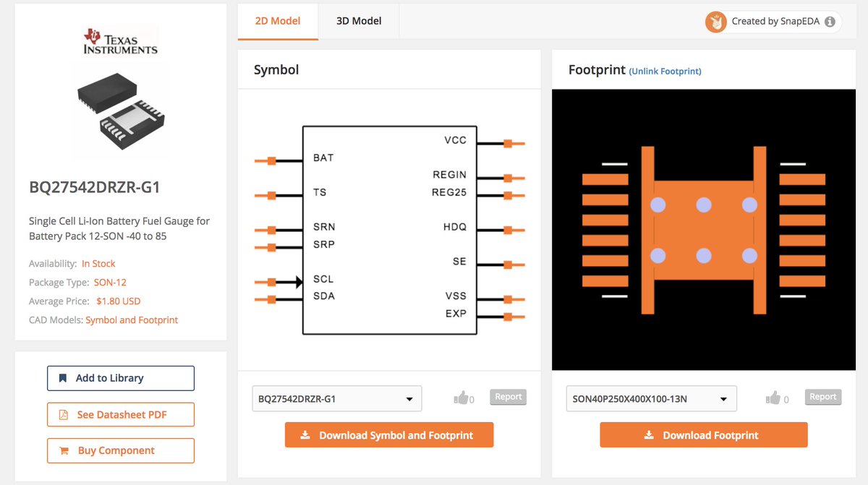Click the bookmark icon in Add to Library
This screenshot has width=868, height=485.
(63, 378)
